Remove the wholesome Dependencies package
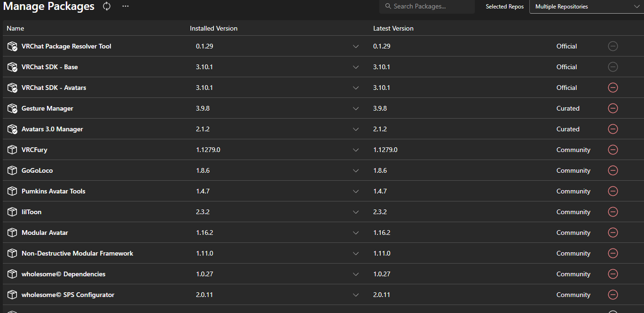This screenshot has height=313, width=644. coord(613,274)
